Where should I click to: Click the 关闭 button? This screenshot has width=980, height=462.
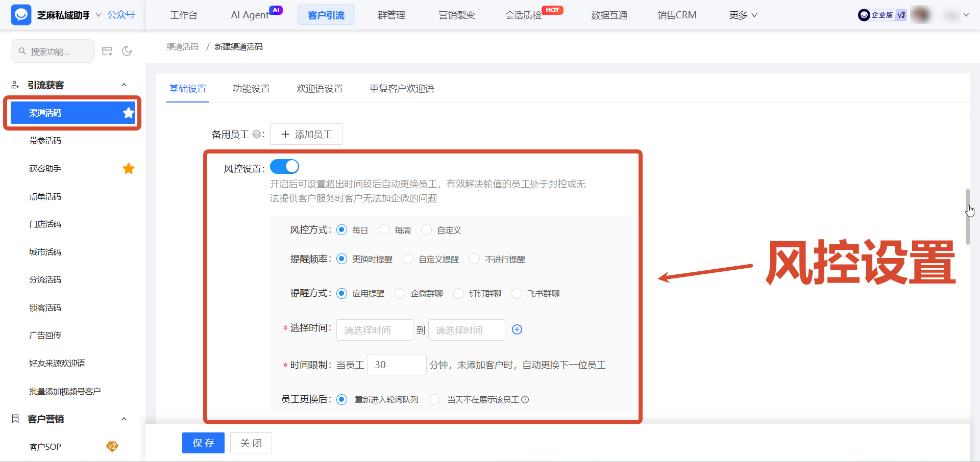(251, 443)
